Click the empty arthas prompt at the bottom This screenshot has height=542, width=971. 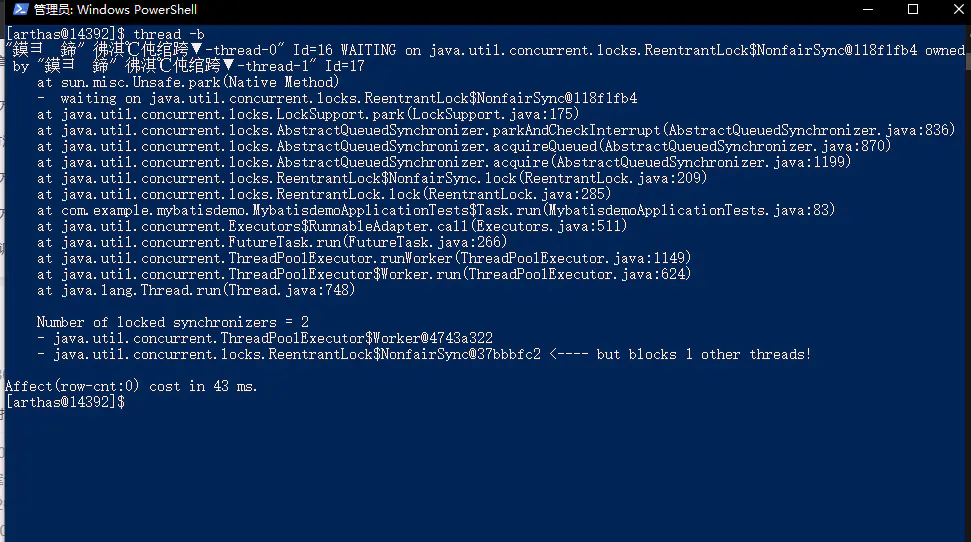[x=65, y=402]
